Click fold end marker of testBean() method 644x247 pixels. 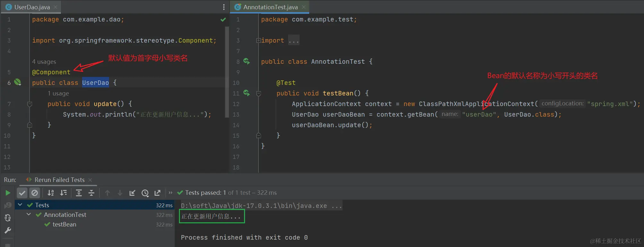(258, 136)
